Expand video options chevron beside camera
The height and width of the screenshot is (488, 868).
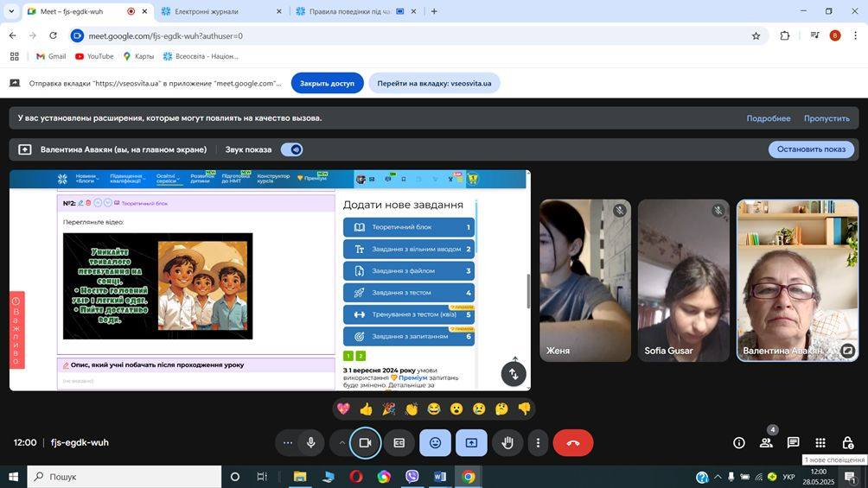pos(341,442)
